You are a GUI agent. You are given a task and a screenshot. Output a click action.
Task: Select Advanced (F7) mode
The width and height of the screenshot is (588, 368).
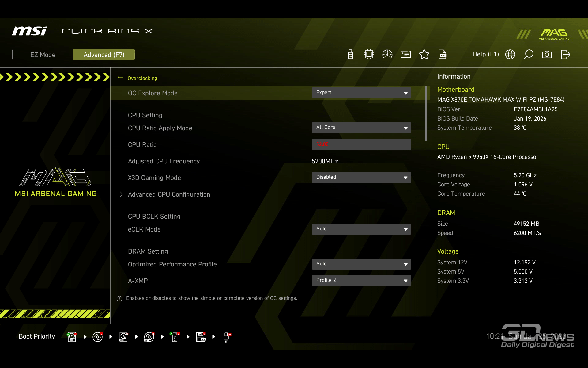pos(104,55)
